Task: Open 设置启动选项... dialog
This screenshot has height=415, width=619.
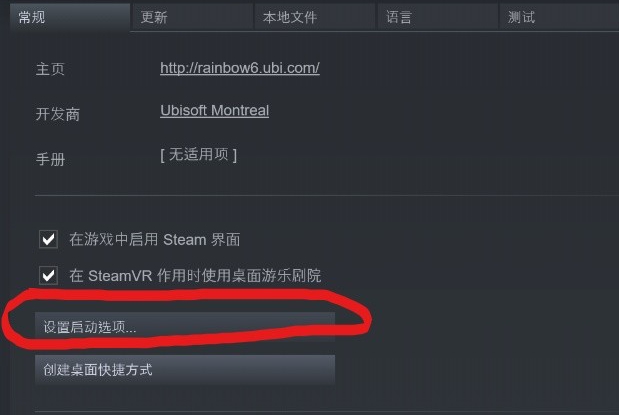Action: tap(185, 327)
